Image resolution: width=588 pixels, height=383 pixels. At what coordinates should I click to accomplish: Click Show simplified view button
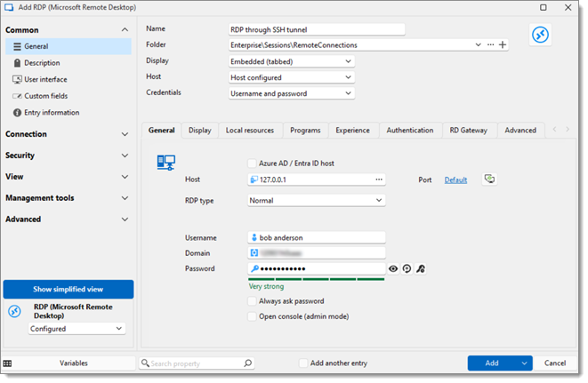[x=68, y=290]
